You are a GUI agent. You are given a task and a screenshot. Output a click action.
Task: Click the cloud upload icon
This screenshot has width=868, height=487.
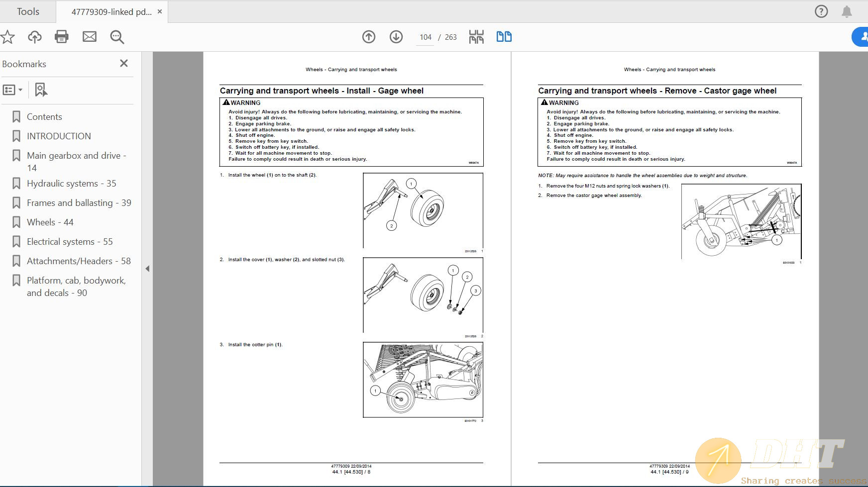tap(34, 37)
